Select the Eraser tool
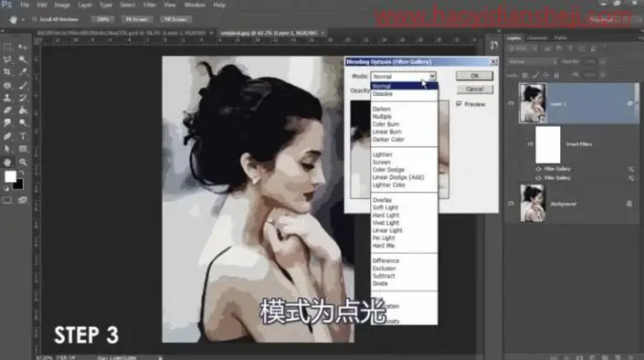 [7, 111]
